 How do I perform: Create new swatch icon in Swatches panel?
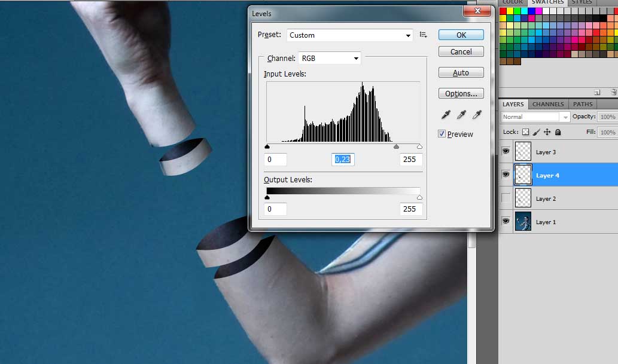(x=597, y=92)
